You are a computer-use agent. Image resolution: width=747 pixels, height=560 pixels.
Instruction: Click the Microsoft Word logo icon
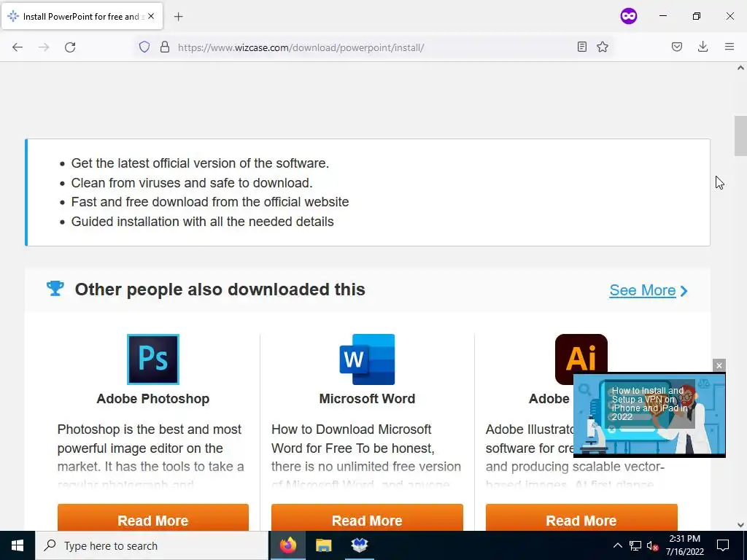[x=367, y=359]
